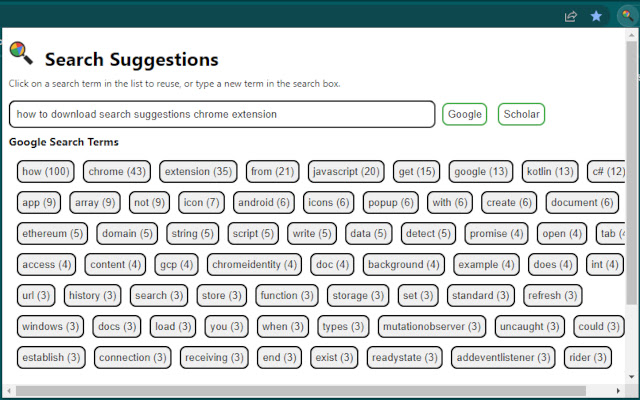The height and width of the screenshot is (400, 640).
Task: Select the 'javascript (20)' term
Action: click(x=346, y=171)
